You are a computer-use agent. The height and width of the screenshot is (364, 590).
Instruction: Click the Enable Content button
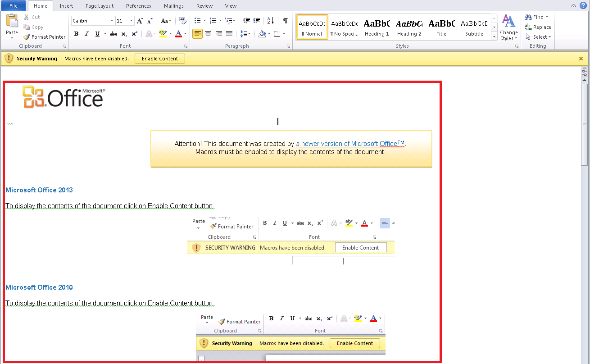159,58
